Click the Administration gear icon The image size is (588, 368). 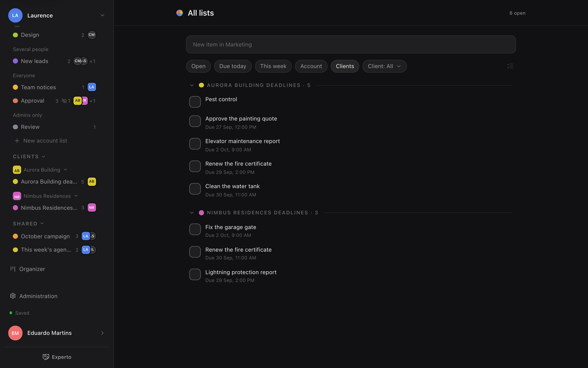(x=13, y=296)
